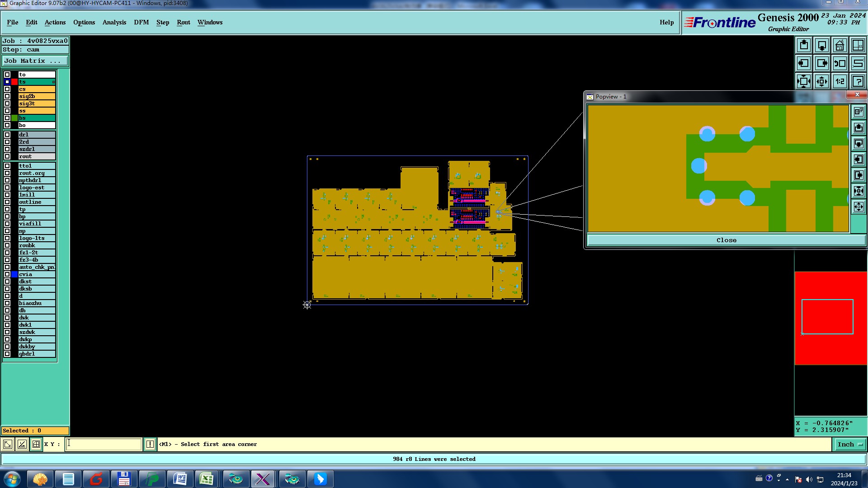868x488 pixels.
Task: Toggle the 'cs' layer checkbox
Action: (7, 89)
